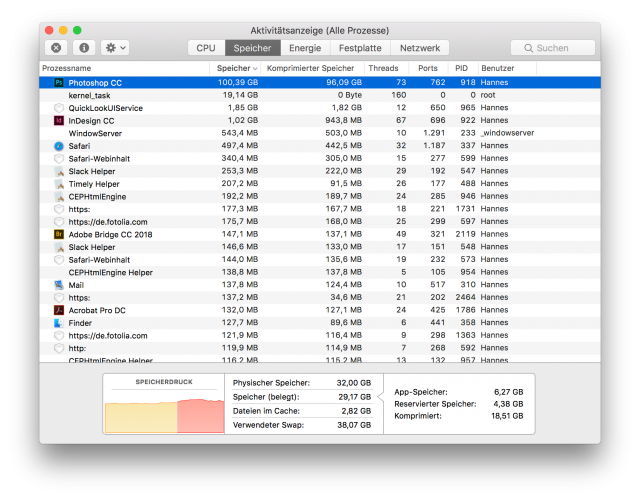Click the Speicher (belegt) 29,17 GB entry

tap(302, 397)
